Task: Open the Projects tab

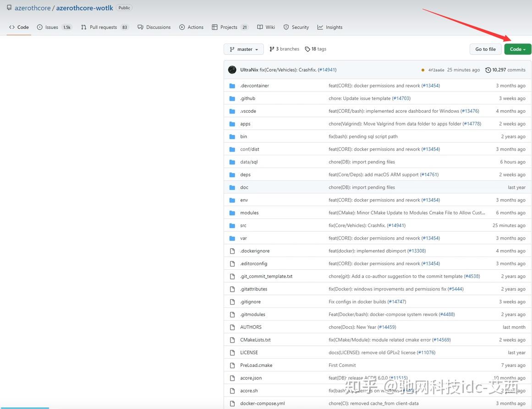Action: [230, 27]
